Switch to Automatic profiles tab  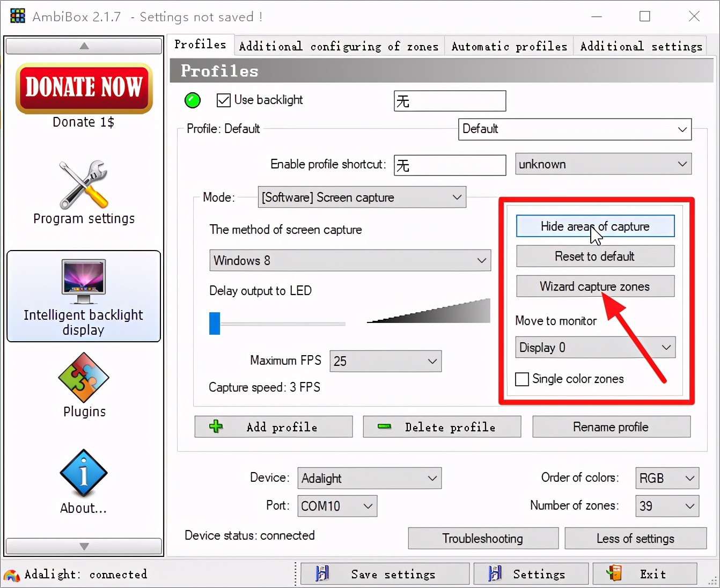[509, 47]
